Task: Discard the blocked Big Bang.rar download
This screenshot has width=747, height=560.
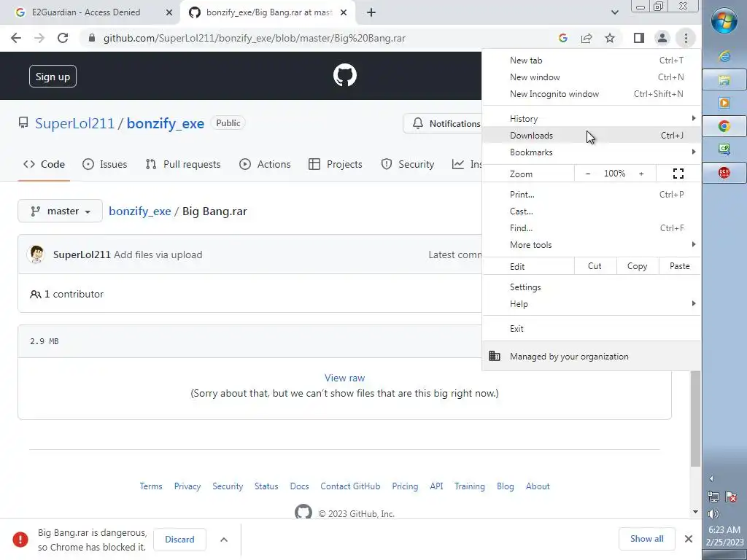Action: point(179,540)
